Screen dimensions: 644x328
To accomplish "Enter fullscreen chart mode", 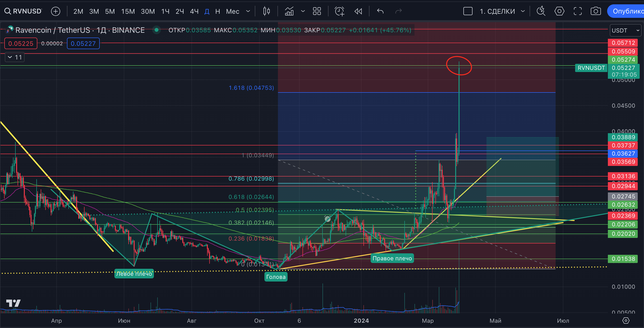I will [x=578, y=11].
